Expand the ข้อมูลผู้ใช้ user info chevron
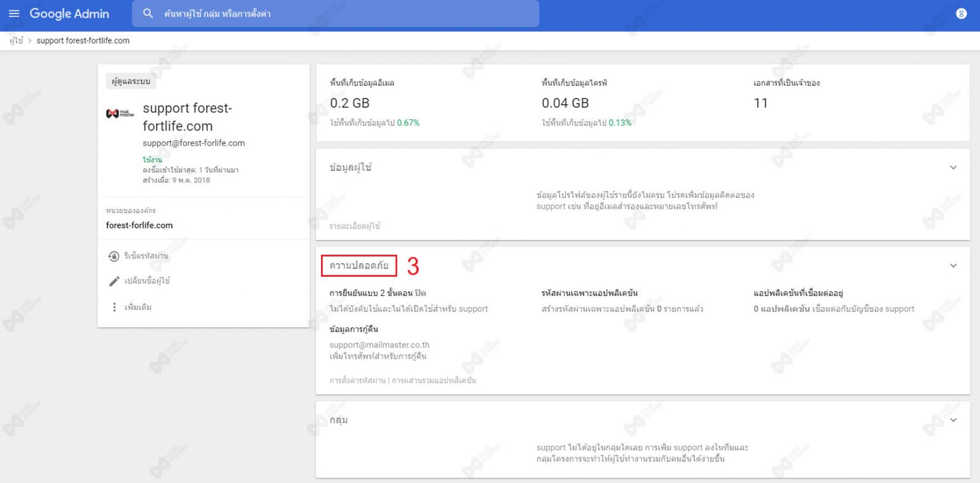The image size is (980, 483). click(953, 167)
